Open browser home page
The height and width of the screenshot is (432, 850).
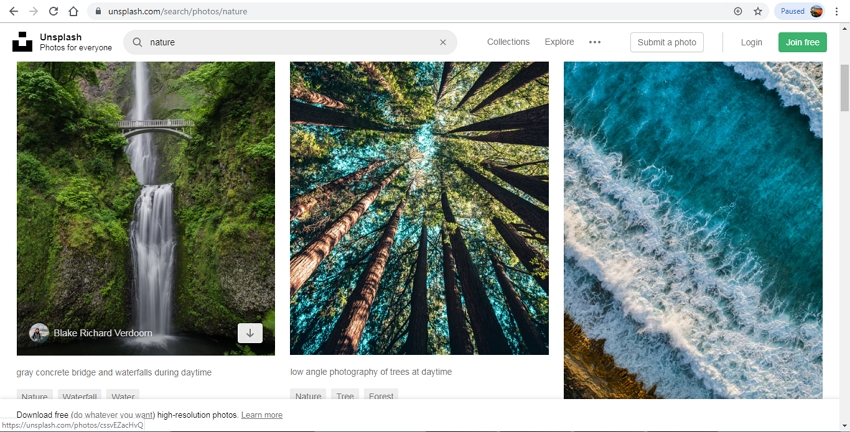click(73, 11)
